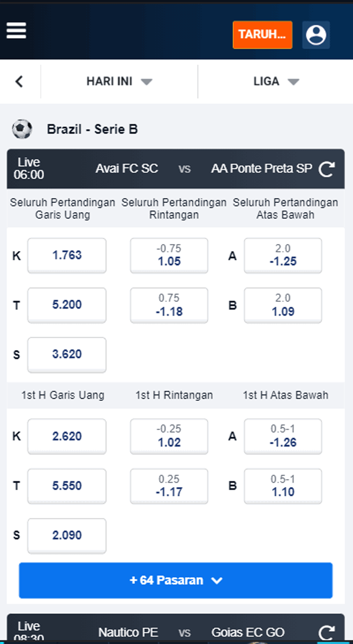Refresh Avai FC SC match odds
Image resolution: width=353 pixels, height=644 pixels.
[326, 169]
